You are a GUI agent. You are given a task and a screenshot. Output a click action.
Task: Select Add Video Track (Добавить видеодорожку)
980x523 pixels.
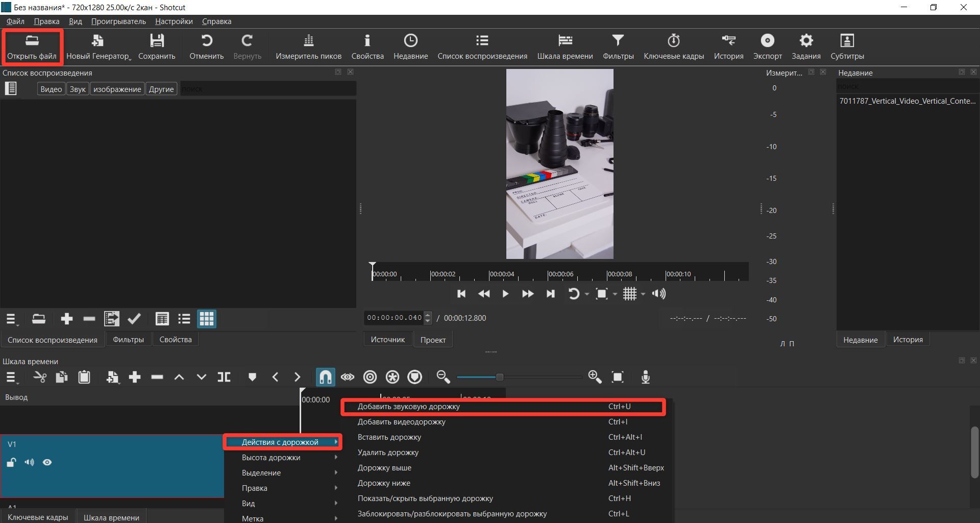pyautogui.click(x=401, y=422)
